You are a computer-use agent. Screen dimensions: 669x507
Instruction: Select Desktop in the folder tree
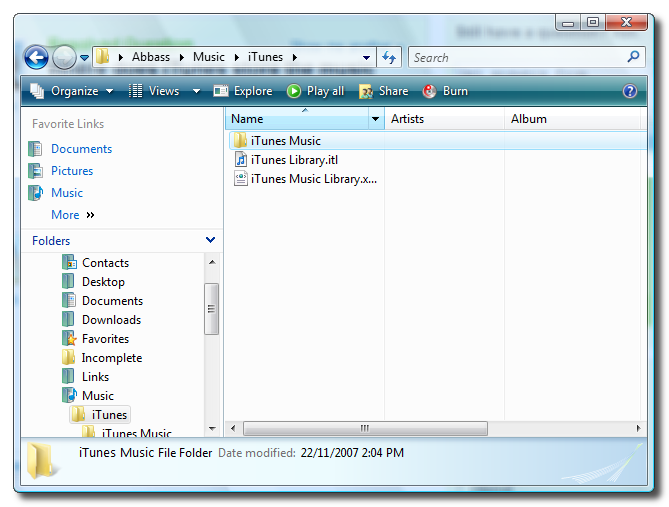[103, 282]
